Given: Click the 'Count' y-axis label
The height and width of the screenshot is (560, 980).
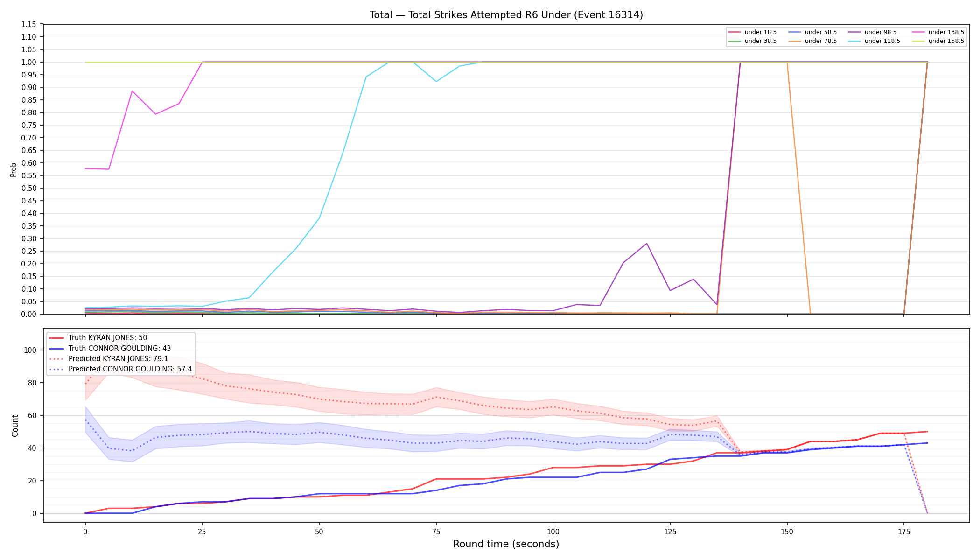Looking at the screenshot, I should 15,426.
